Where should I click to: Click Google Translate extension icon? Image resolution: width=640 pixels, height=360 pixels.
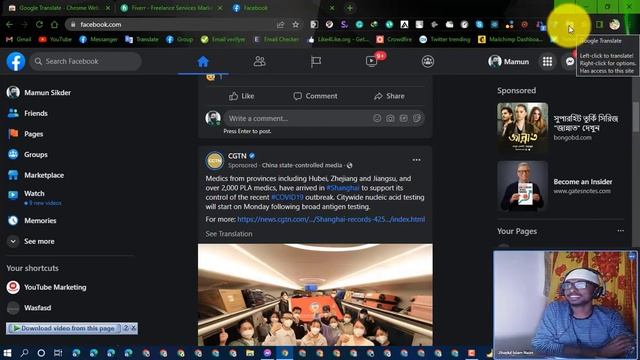point(569,25)
